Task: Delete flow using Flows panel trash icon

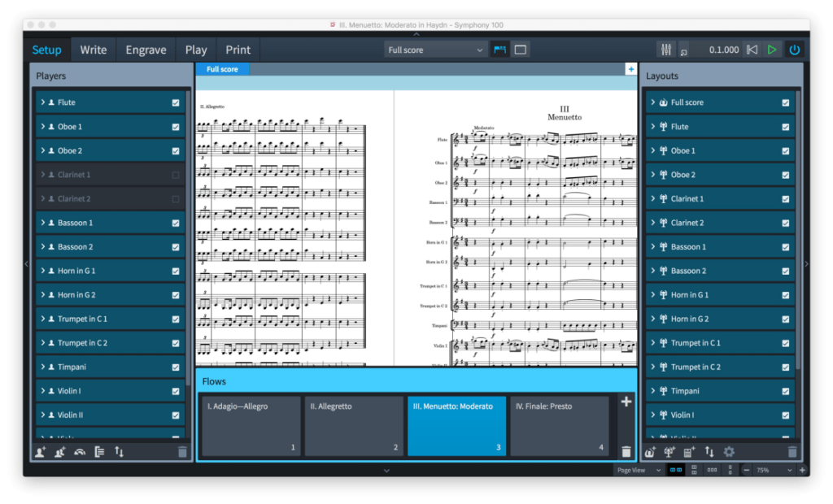Action: tap(626, 452)
